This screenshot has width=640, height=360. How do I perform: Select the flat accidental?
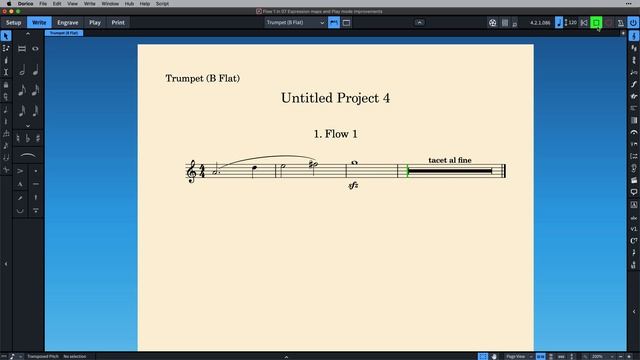(x=28, y=138)
